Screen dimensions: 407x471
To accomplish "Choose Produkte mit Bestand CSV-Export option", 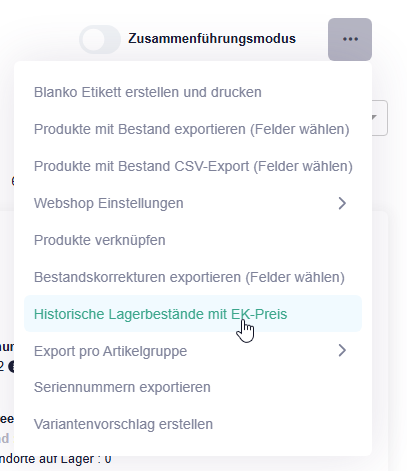I will tap(193, 166).
